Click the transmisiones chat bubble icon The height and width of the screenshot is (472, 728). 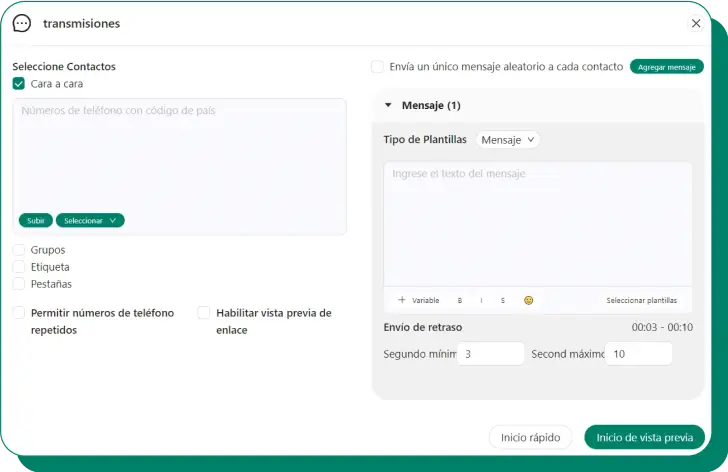[x=21, y=23]
